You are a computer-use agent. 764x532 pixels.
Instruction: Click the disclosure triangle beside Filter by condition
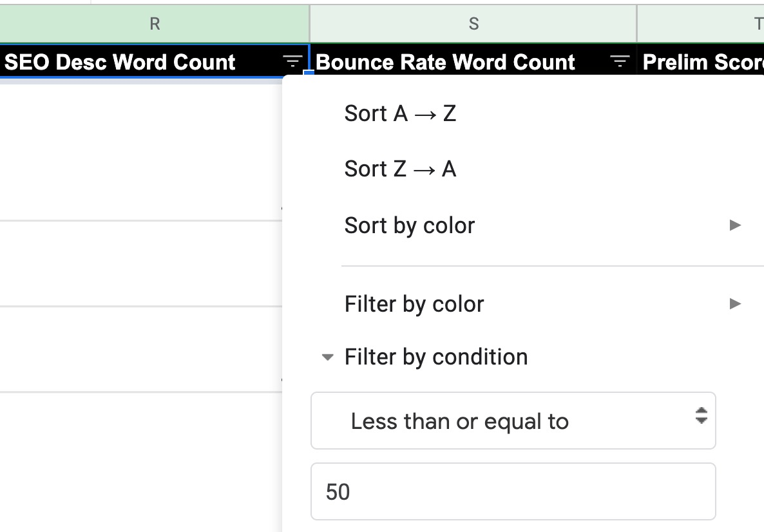tap(329, 357)
